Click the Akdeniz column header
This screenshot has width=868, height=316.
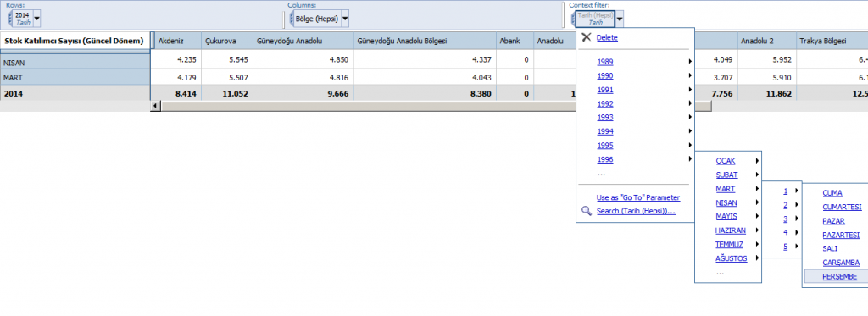point(176,41)
